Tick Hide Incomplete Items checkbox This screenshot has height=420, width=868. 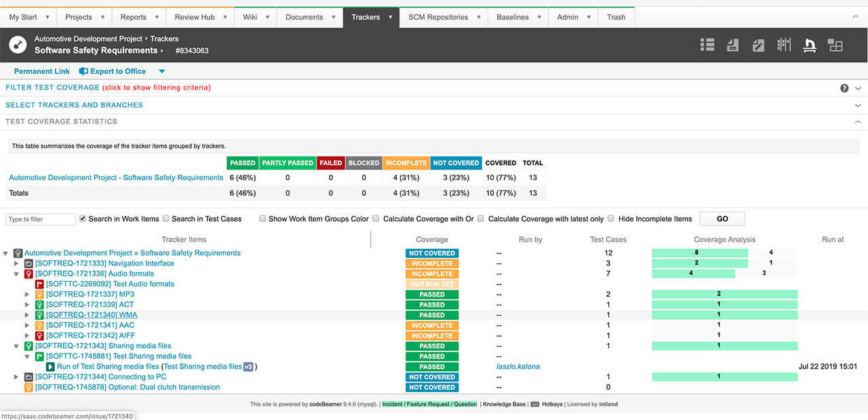coord(611,219)
